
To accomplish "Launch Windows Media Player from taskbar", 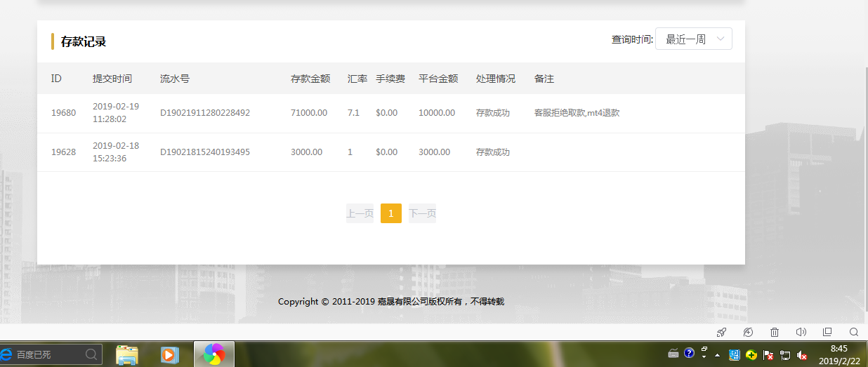I will coord(169,354).
